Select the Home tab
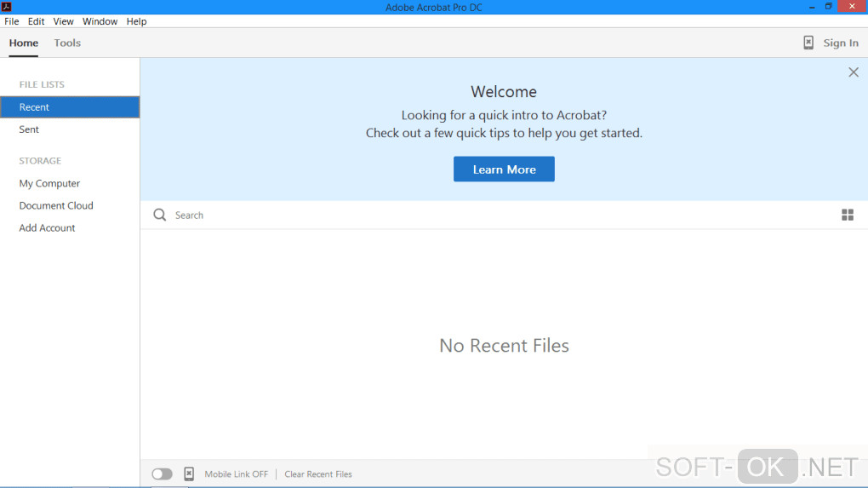 (23, 43)
